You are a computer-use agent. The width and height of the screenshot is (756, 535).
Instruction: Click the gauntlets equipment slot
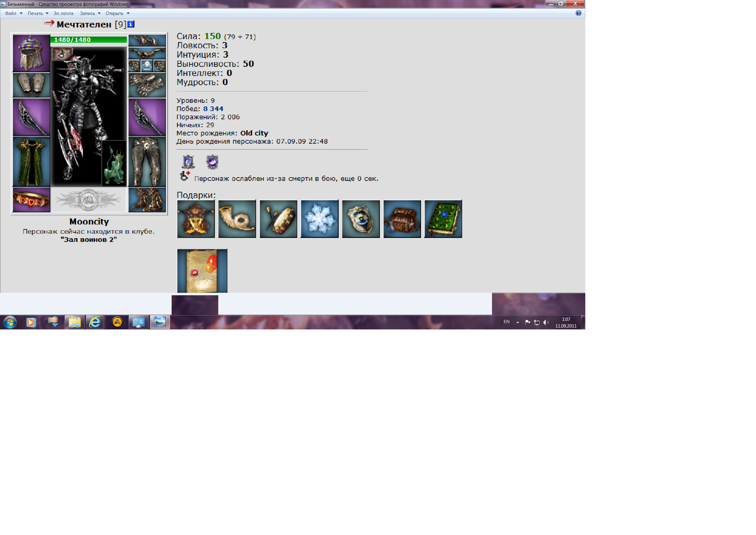click(147, 85)
